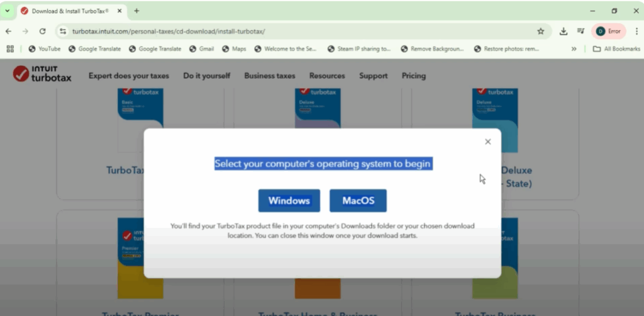Screen dimensions: 644x316
Task: Open the Expert does your taxes menu
Action: [x=129, y=76]
